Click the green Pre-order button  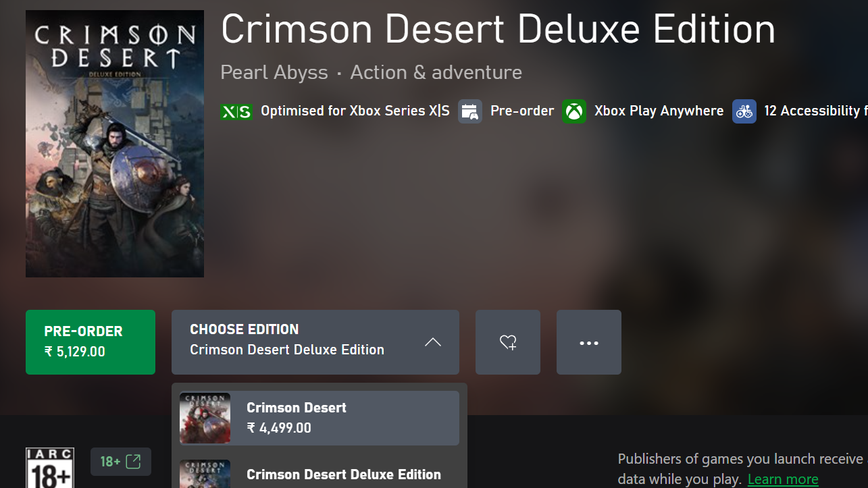coord(91,342)
